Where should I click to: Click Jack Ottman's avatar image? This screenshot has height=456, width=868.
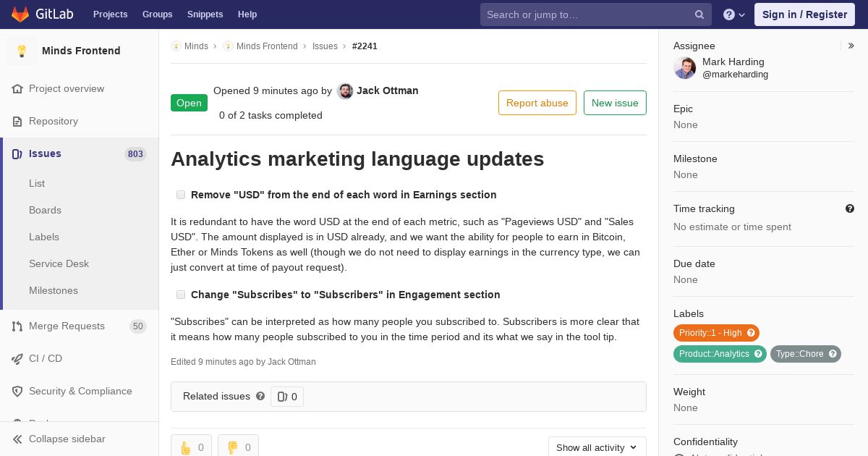point(345,91)
